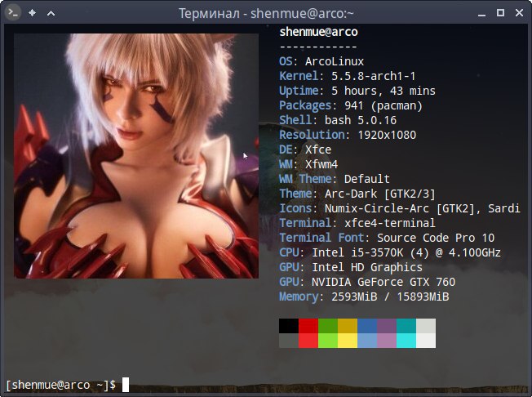Image resolution: width=532 pixels, height=397 pixels.
Task: Click the shell prompt [shenmue@arco ~]$
Action: tap(61, 385)
